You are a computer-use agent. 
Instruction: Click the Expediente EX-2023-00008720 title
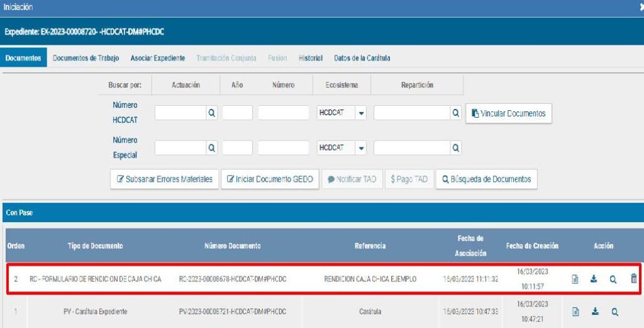pos(84,31)
